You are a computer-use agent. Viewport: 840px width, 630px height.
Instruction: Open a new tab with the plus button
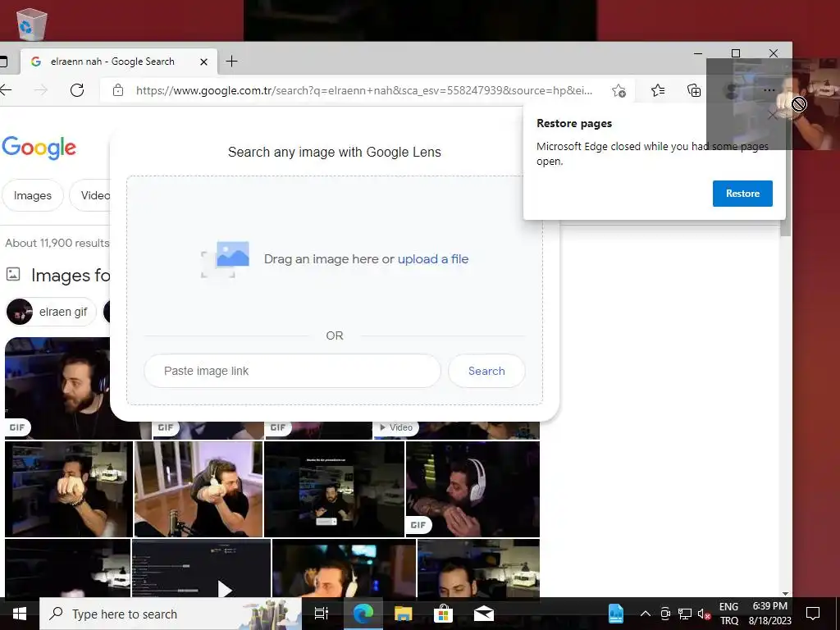231,62
